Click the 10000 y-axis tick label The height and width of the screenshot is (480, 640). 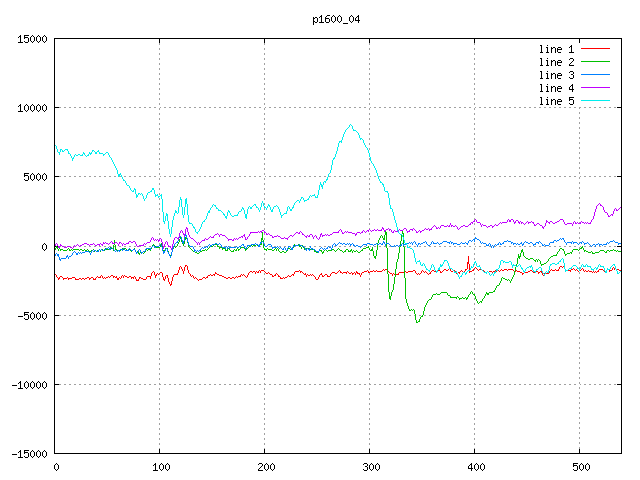(x=32, y=108)
